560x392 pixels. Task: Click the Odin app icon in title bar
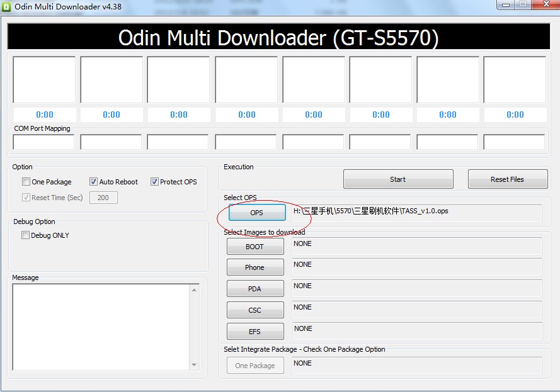(6, 7)
